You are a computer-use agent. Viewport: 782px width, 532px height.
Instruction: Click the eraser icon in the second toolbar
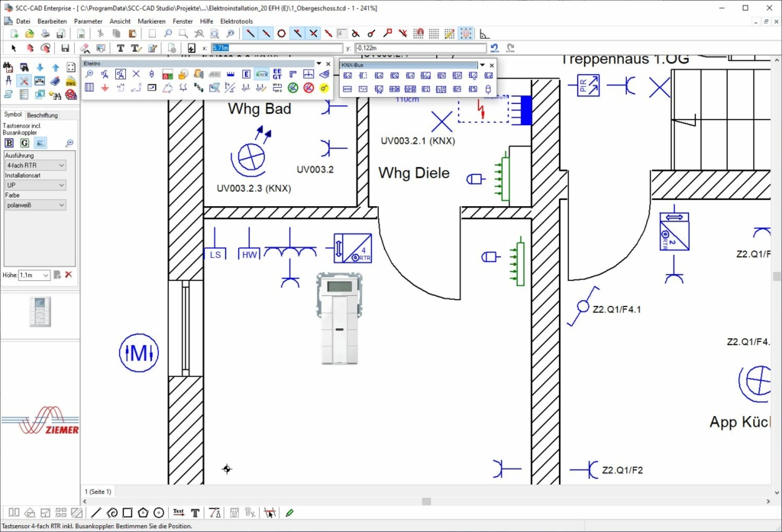click(85, 48)
